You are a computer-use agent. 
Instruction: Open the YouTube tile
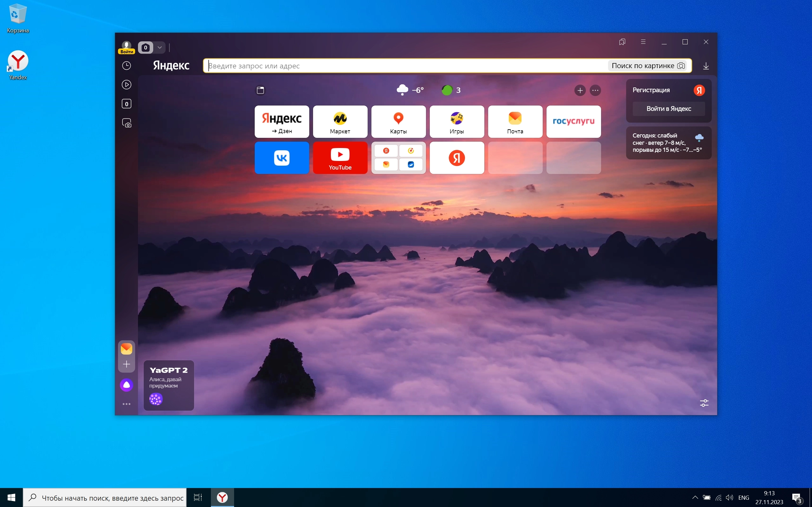click(x=340, y=158)
